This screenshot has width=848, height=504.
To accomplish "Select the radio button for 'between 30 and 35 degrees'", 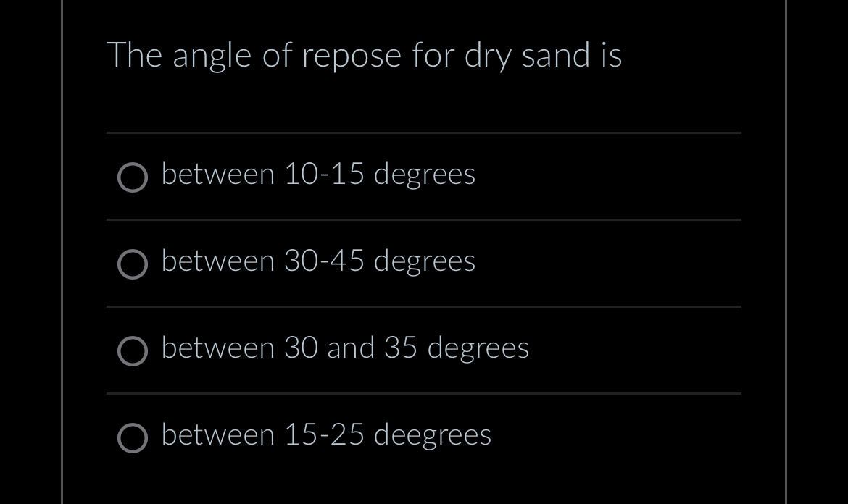I will pos(133,351).
